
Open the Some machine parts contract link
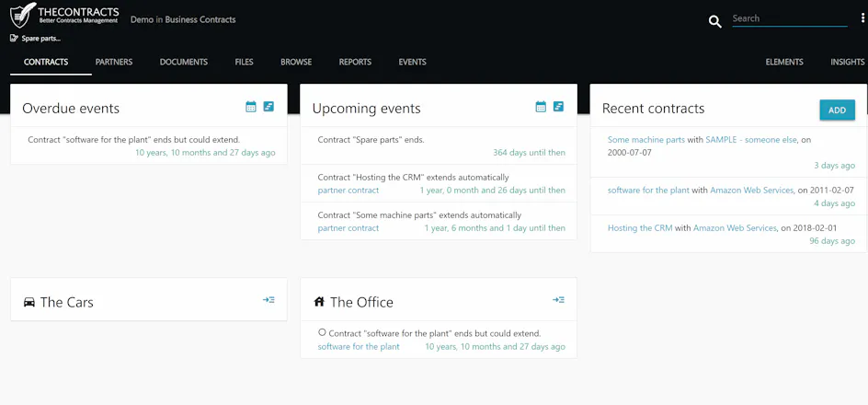646,140
